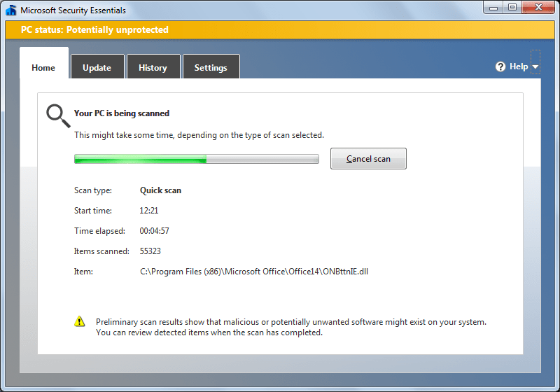Close the Microsoft Security Essentials window
This screenshot has width=560, height=392.
click(538, 8)
